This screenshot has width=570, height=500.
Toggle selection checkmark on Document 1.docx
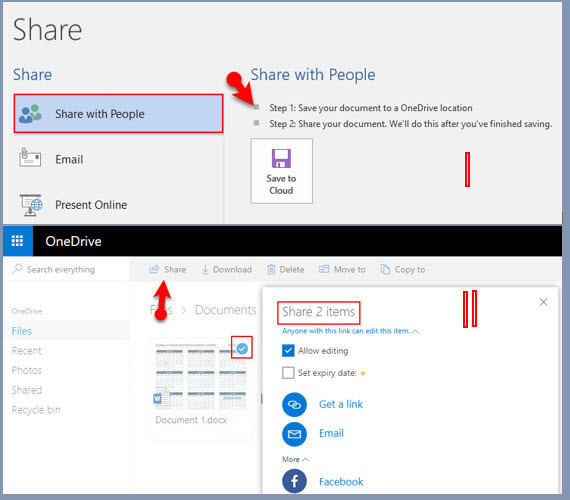(242, 348)
